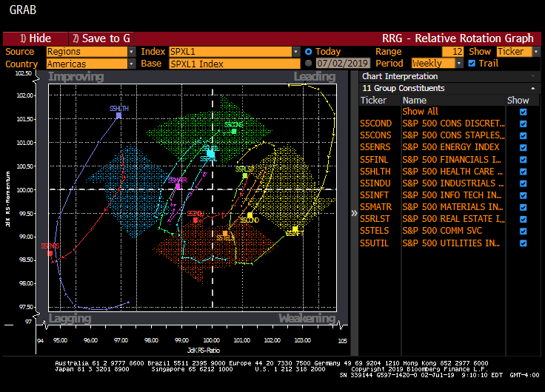
Task: Toggle the S5MATR show checkbox
Action: pos(523,207)
